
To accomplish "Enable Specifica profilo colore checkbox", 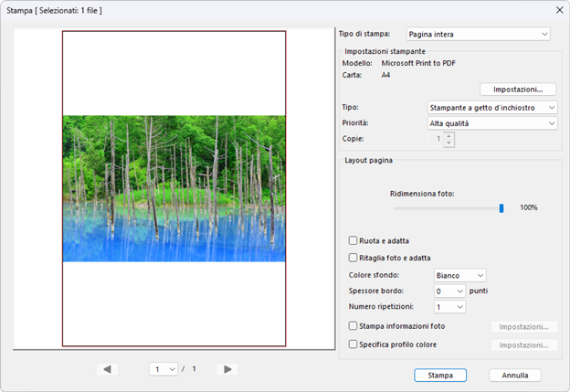I will tap(354, 344).
